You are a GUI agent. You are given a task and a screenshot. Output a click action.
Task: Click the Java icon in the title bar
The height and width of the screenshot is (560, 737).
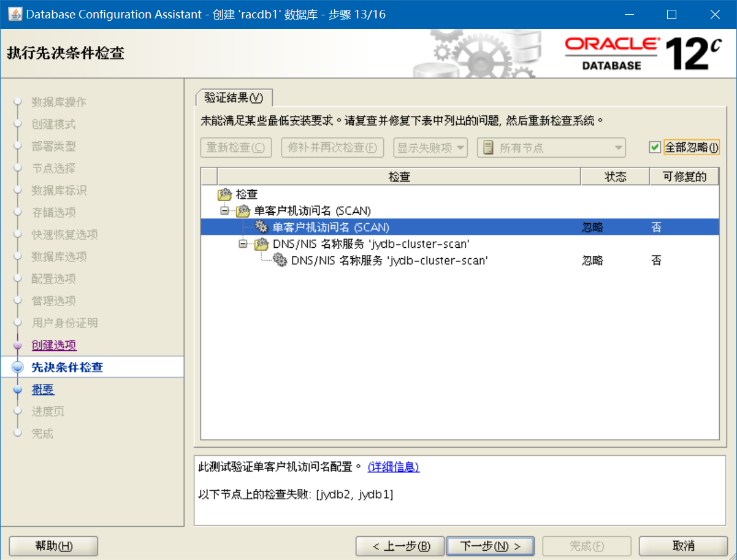coord(15,13)
